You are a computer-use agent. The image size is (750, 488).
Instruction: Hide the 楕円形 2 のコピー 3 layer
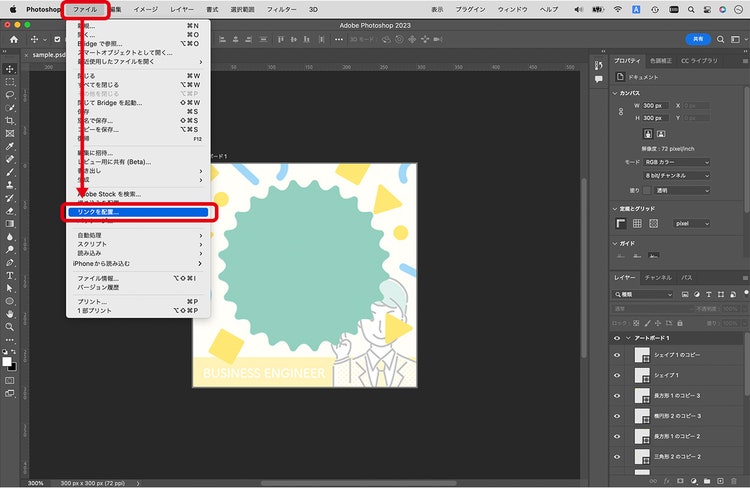click(x=617, y=416)
